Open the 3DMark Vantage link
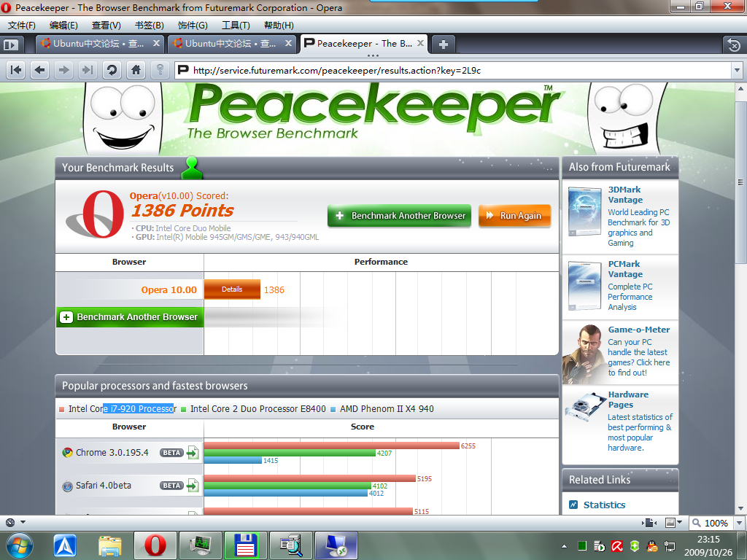 pos(625,195)
